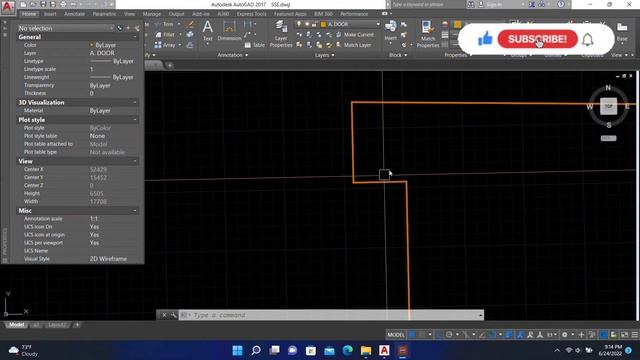This screenshot has width=640, height=360.
Task: Open the Home ribbon tab
Action: pyautogui.click(x=29, y=14)
